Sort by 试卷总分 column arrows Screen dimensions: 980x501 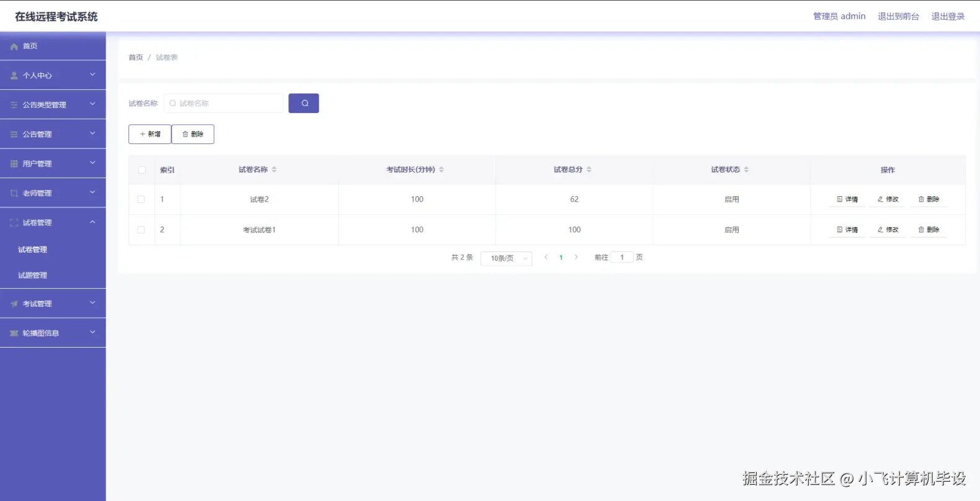click(x=589, y=169)
